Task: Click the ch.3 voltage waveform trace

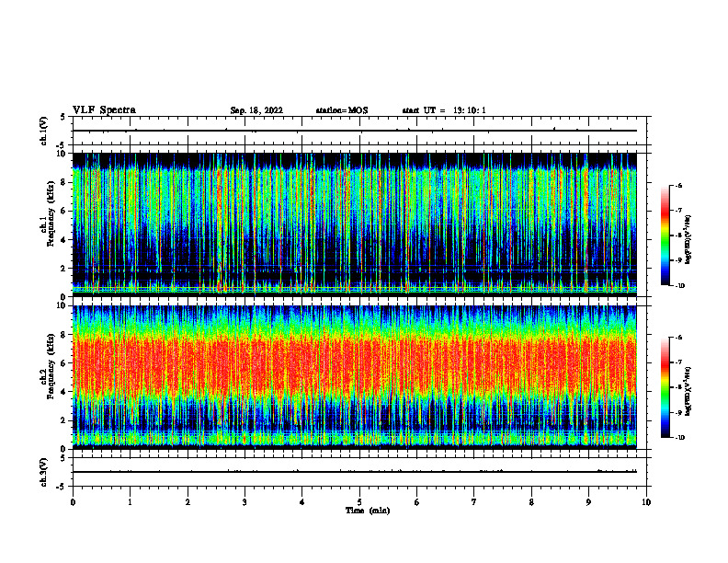Action: point(354,472)
